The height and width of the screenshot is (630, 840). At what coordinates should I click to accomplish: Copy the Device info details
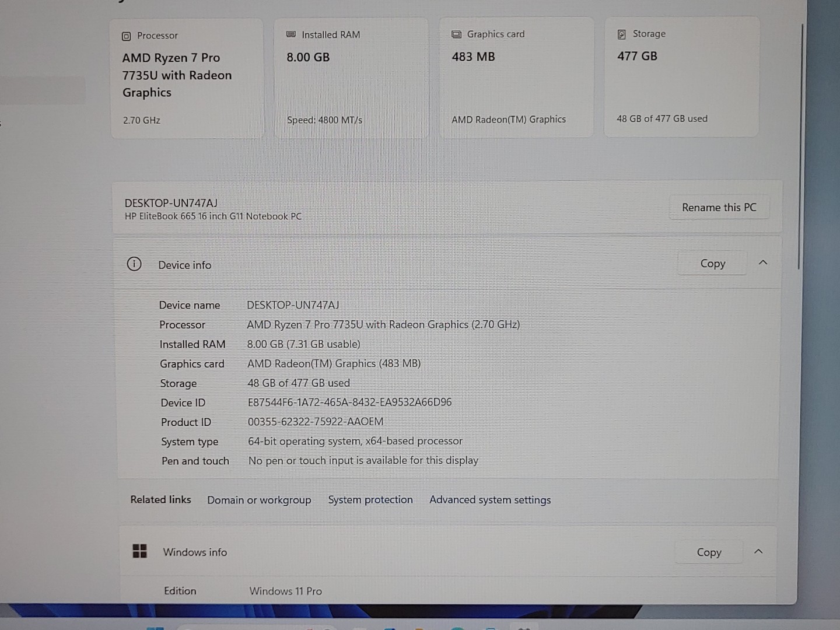(x=712, y=263)
